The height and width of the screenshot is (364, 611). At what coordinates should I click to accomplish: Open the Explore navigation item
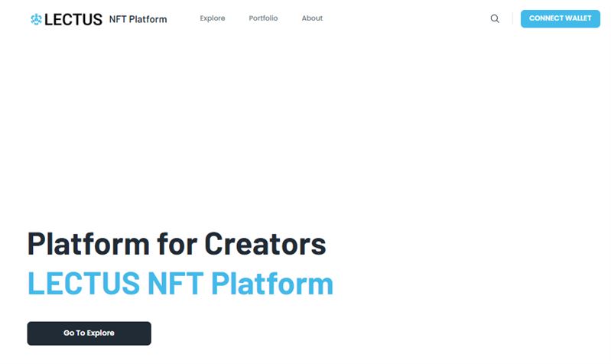[x=213, y=18]
